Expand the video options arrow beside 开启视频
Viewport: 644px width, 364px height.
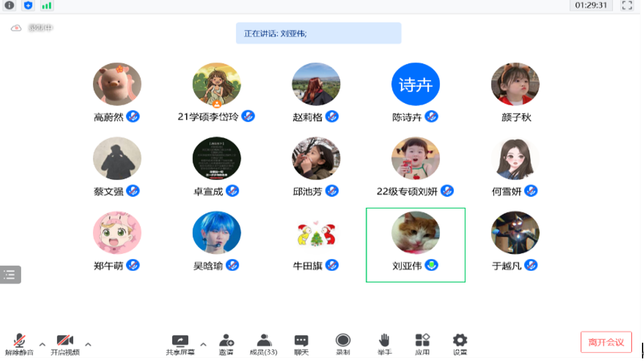tap(88, 344)
